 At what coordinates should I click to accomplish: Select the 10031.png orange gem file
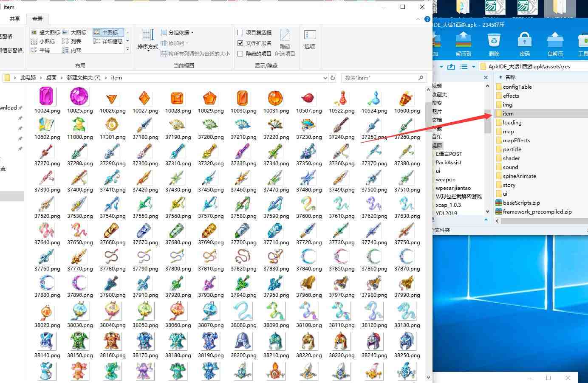[x=276, y=100]
